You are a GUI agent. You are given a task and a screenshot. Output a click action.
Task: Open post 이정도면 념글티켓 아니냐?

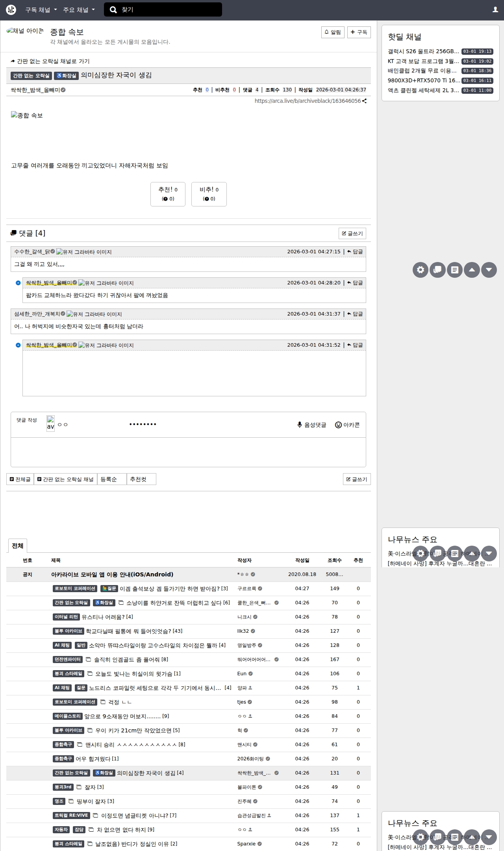coord(135,816)
